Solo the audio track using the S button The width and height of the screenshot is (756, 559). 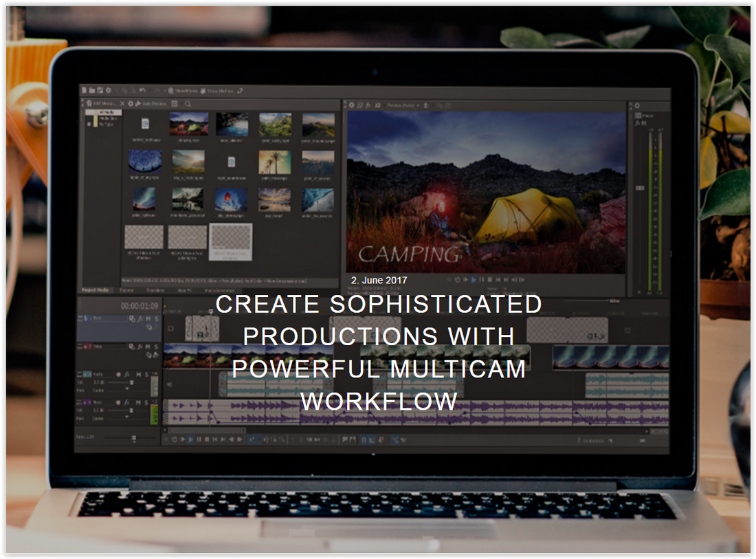(146, 375)
